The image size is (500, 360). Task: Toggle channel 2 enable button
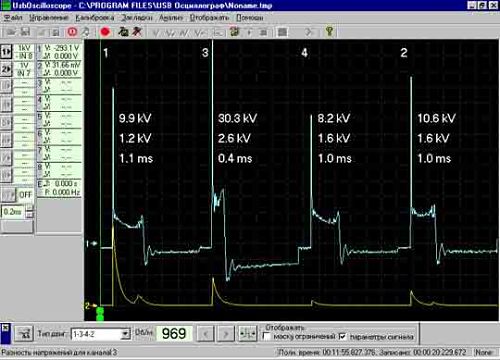click(x=6, y=69)
